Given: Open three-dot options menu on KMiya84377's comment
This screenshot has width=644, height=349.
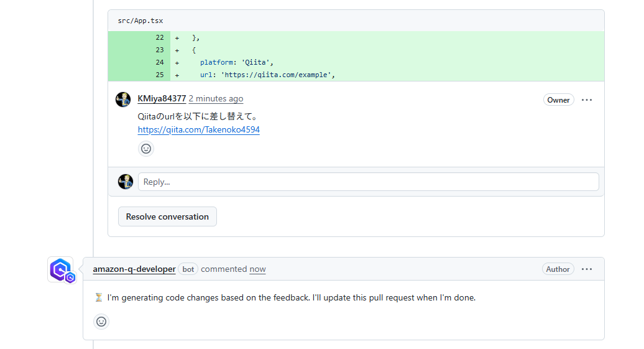Looking at the screenshot, I should coord(587,100).
